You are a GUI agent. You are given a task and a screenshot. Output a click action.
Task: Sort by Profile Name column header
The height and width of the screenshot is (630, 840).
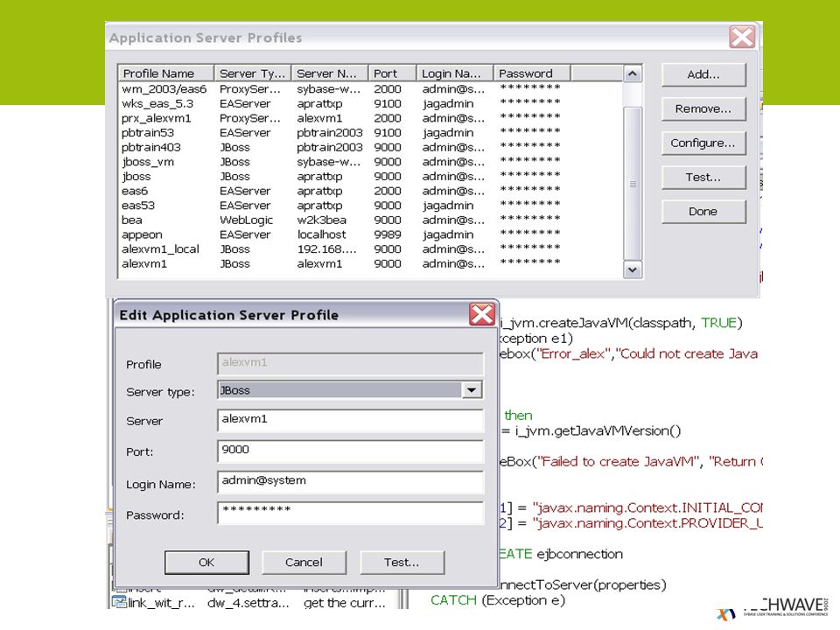(166, 73)
